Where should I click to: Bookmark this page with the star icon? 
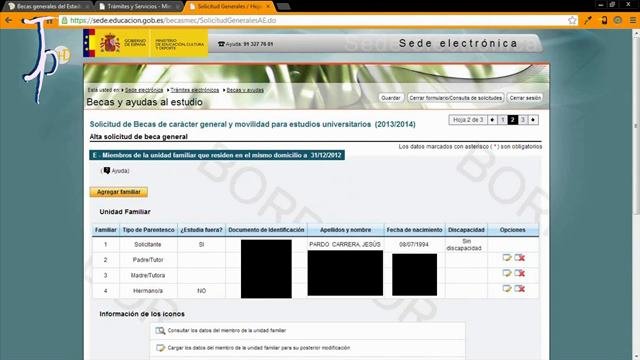tap(572, 20)
